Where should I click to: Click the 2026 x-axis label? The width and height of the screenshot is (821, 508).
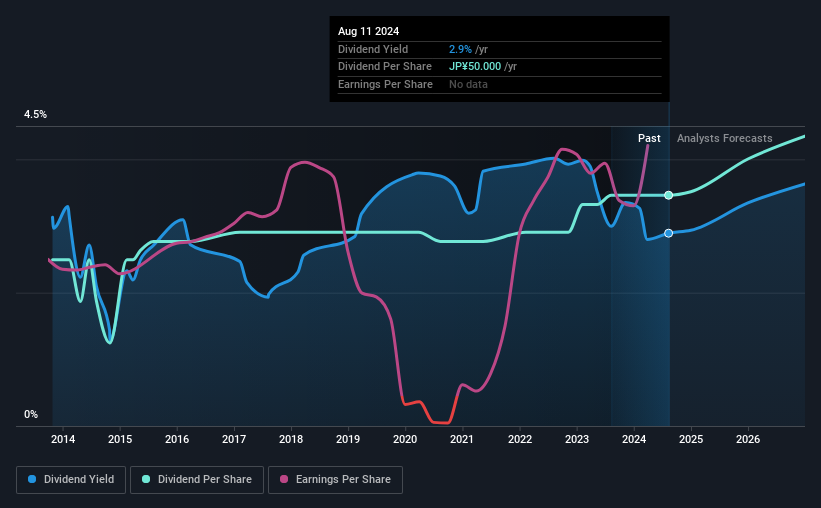(x=748, y=439)
